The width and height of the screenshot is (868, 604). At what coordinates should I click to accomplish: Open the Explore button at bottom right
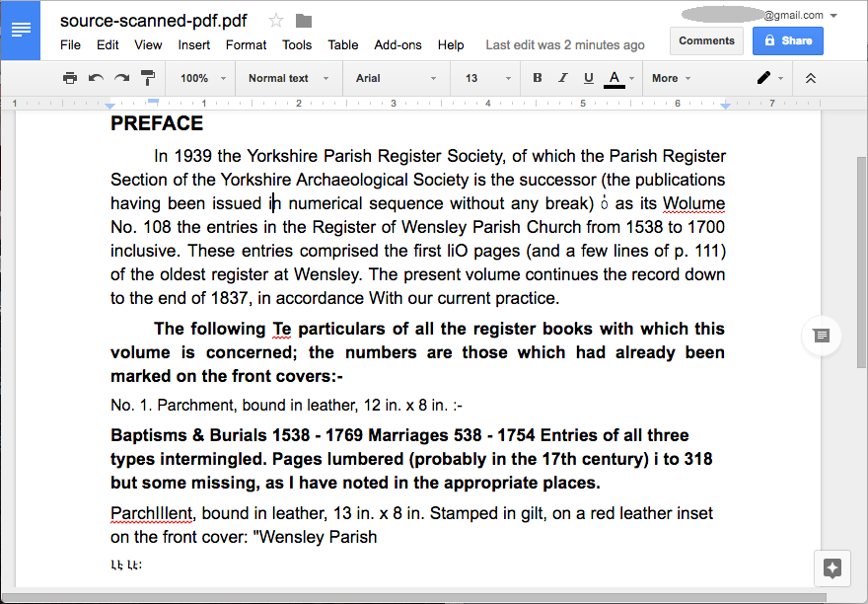pos(832,567)
